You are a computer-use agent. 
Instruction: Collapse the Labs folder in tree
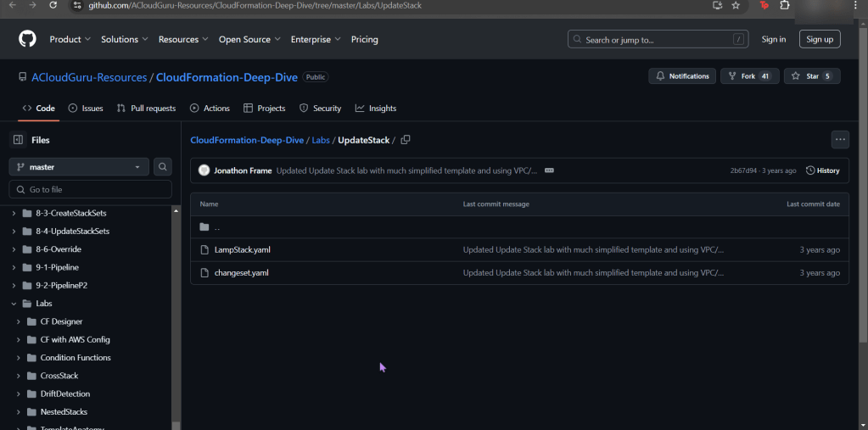pyautogui.click(x=14, y=304)
